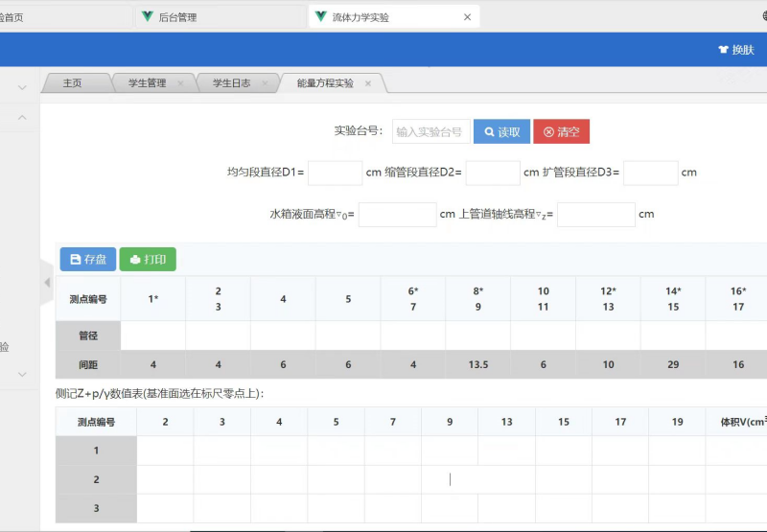Click the 上管道轴线高程 input box
This screenshot has width=767, height=532.
click(596, 214)
